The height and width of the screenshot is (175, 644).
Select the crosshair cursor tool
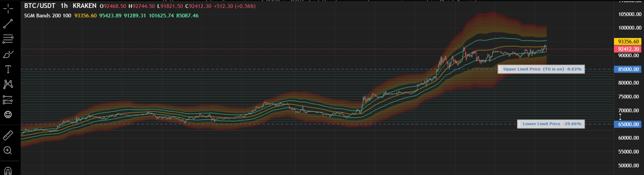click(8, 9)
